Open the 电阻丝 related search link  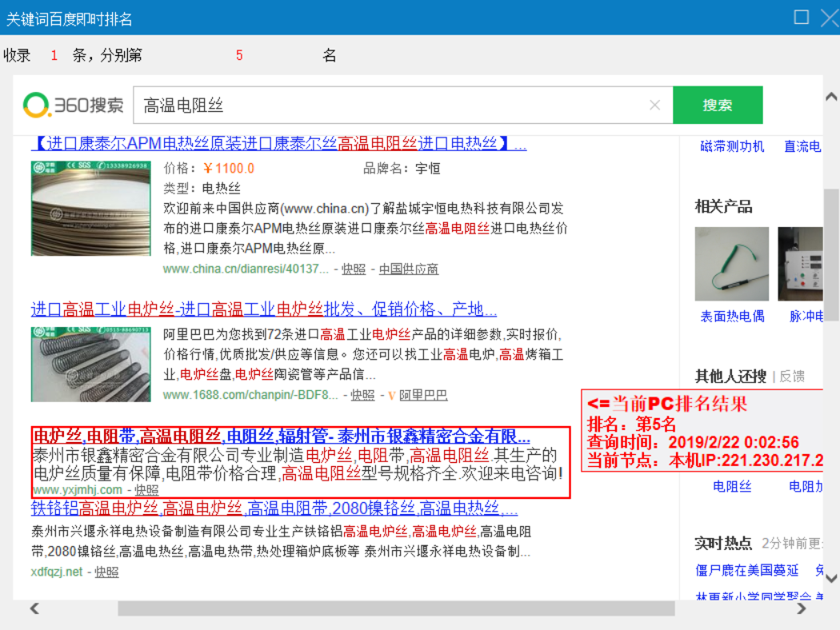(732, 486)
